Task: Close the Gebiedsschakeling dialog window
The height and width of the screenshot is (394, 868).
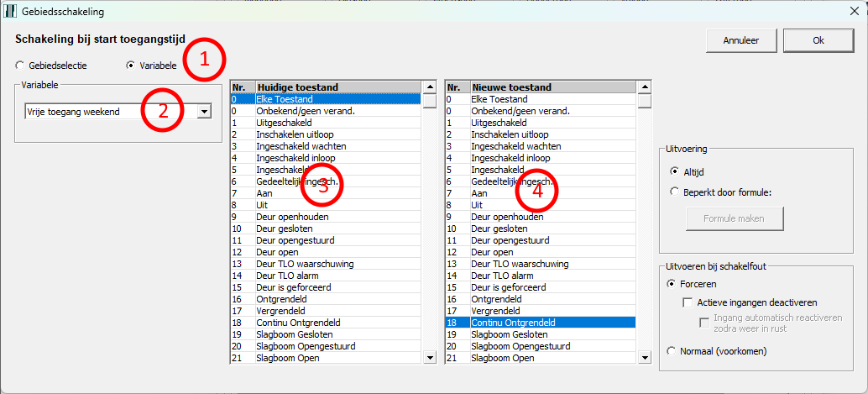Action: (x=848, y=11)
